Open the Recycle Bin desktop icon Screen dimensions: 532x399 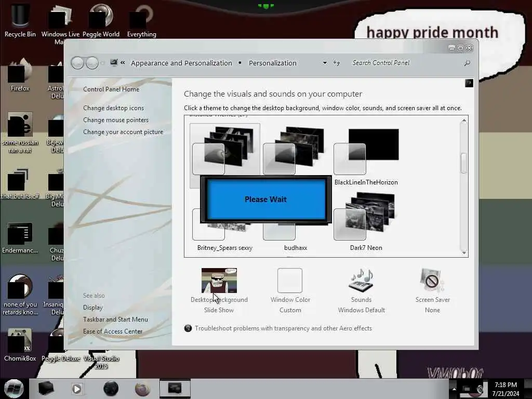pyautogui.click(x=20, y=20)
